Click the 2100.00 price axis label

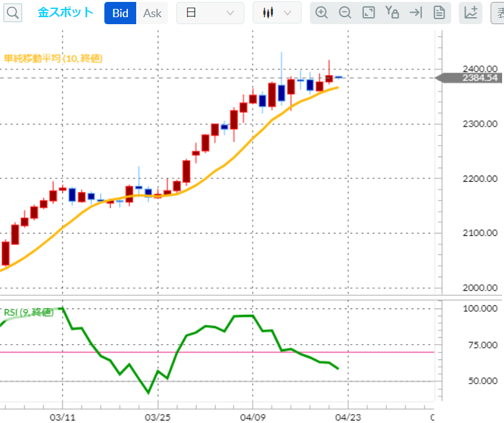(480, 233)
